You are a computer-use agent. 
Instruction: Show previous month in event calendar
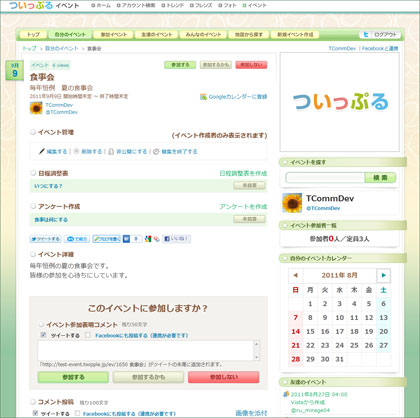pyautogui.click(x=295, y=275)
